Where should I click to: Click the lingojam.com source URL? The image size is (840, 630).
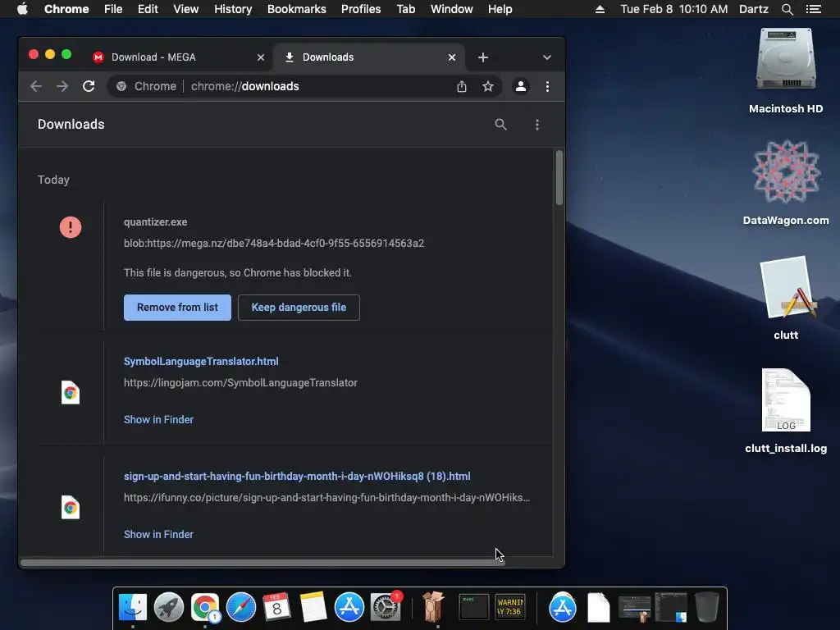[240, 383]
